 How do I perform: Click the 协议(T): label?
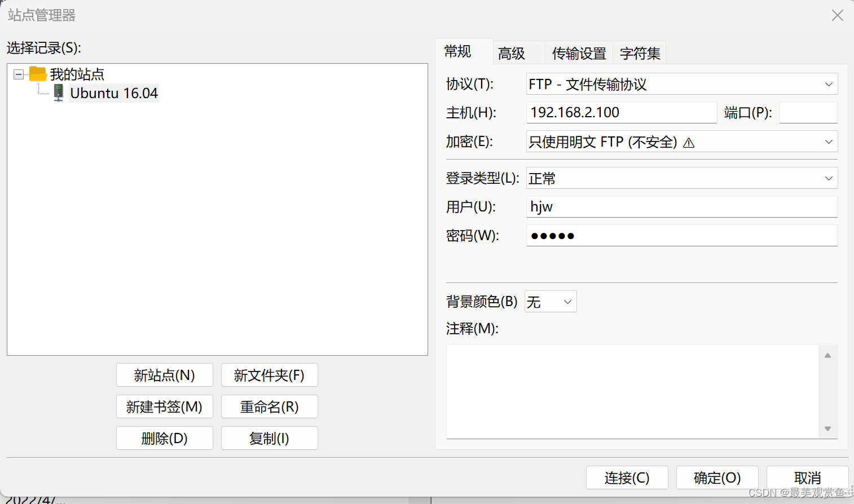[x=470, y=84]
